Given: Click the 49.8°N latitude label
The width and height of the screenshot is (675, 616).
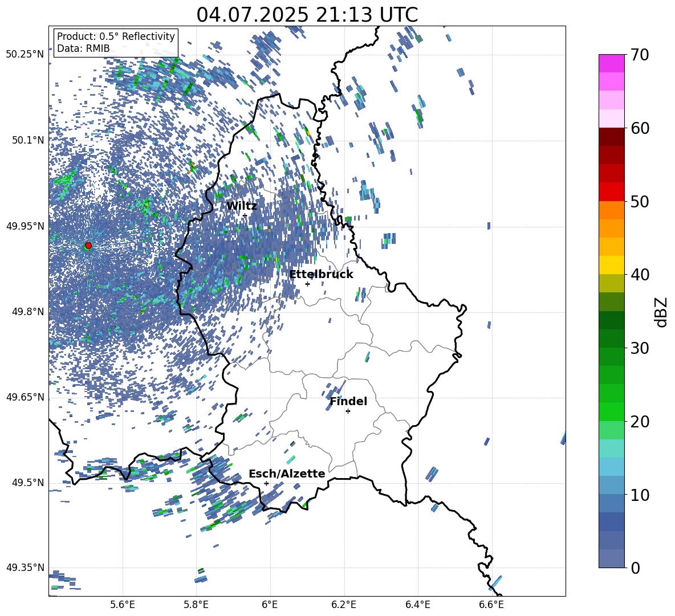Looking at the screenshot, I should [27, 312].
